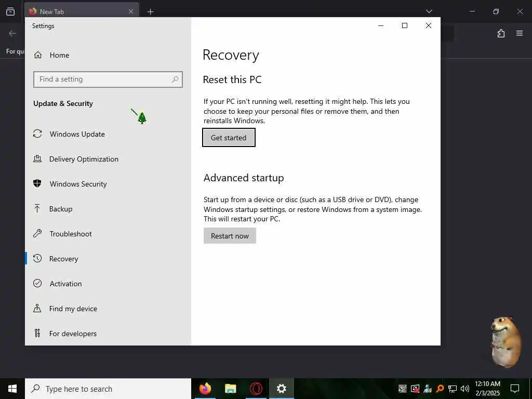The height and width of the screenshot is (399, 532).
Task: Click the Settings gear in the taskbar
Action: coord(281,389)
